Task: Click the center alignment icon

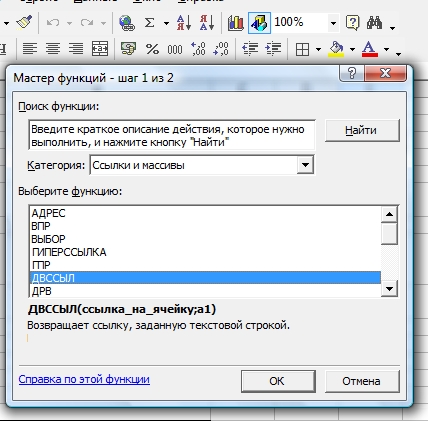Action: click(x=53, y=49)
